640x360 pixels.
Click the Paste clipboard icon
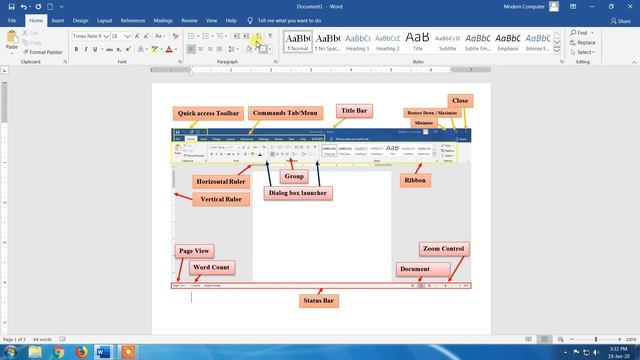pyautogui.click(x=12, y=37)
